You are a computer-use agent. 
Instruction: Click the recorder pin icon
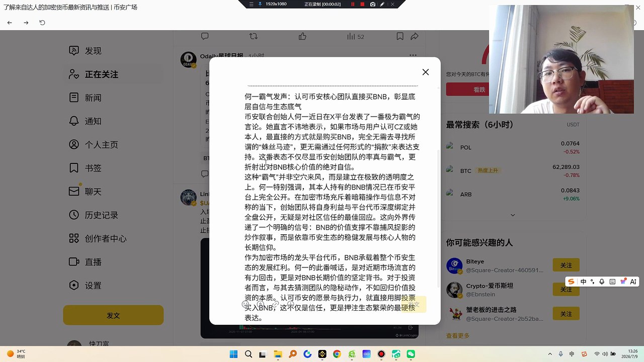260,4
